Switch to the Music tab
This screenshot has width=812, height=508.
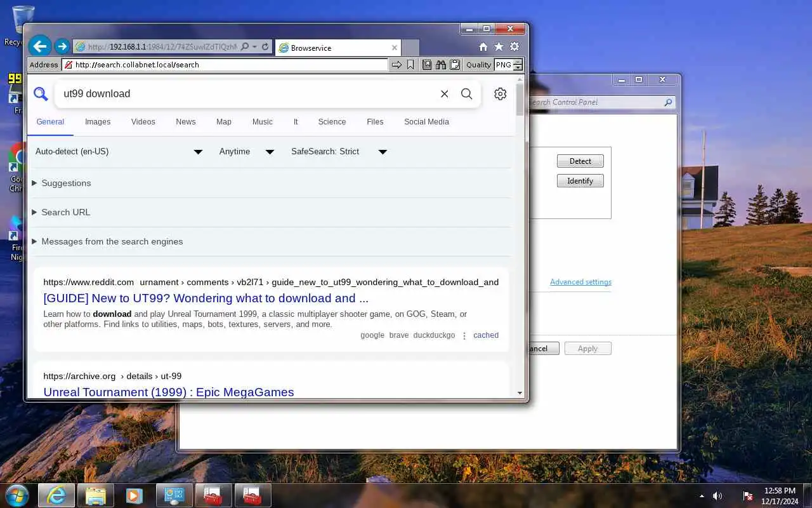pos(263,122)
